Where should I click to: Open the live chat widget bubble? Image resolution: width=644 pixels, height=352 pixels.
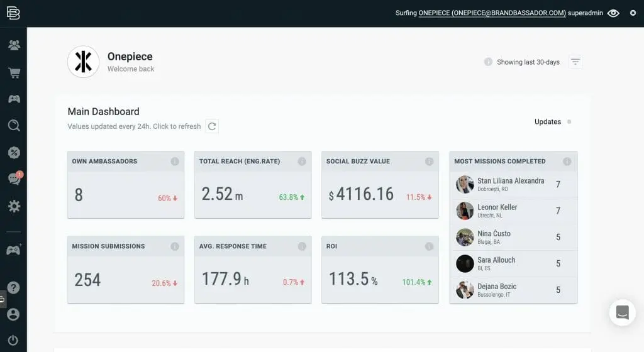click(x=622, y=312)
